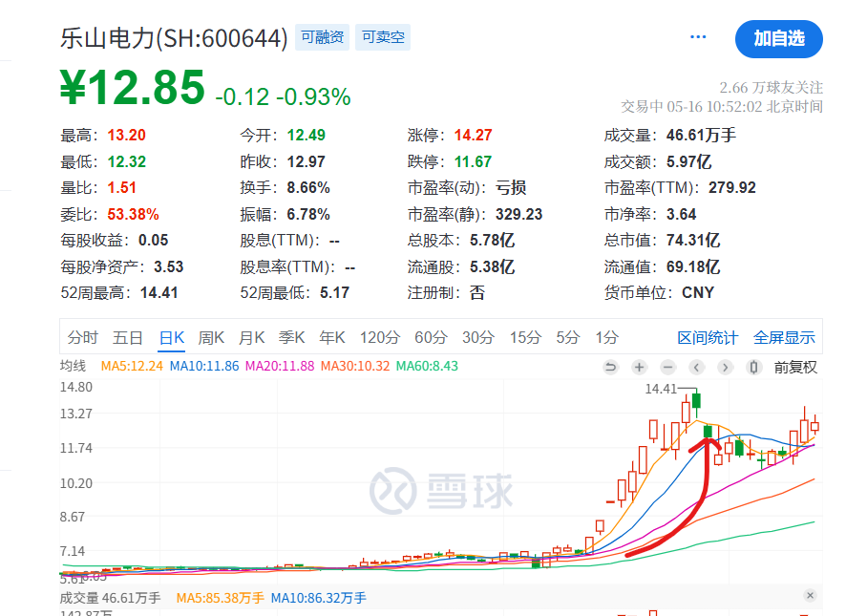Click the 最低 value 12.32
This screenshot has height=616, width=846.
(x=126, y=161)
